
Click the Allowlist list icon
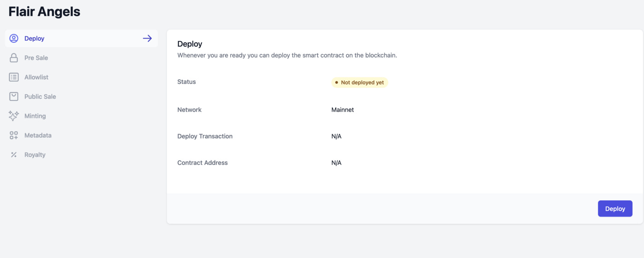pos(14,77)
